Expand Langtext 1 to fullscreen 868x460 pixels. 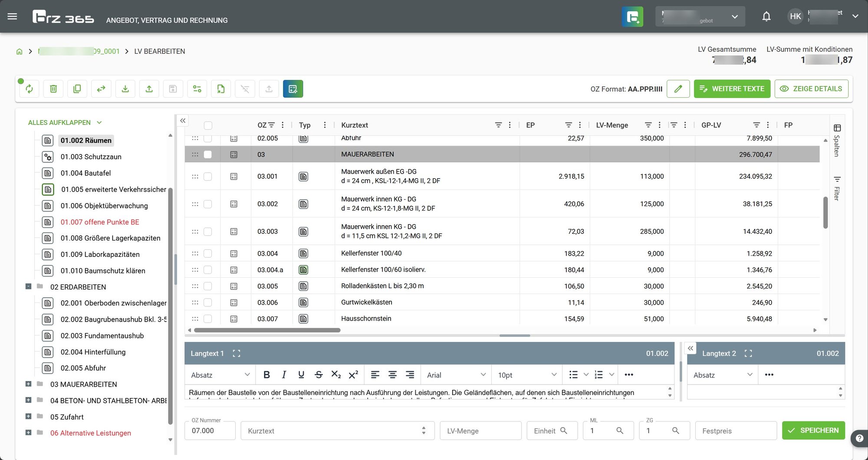pyautogui.click(x=236, y=353)
